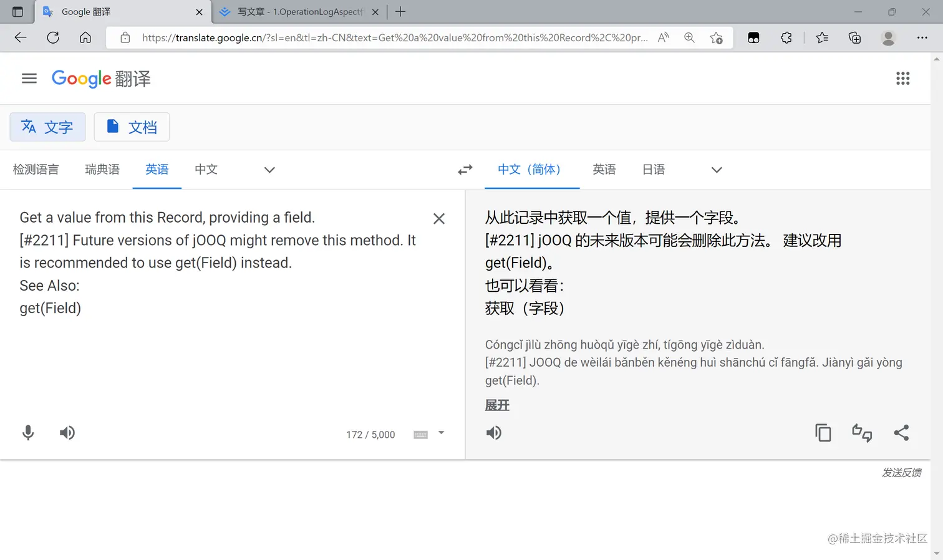
Task: Close the Google 翻译 browser tab
Action: tap(199, 12)
